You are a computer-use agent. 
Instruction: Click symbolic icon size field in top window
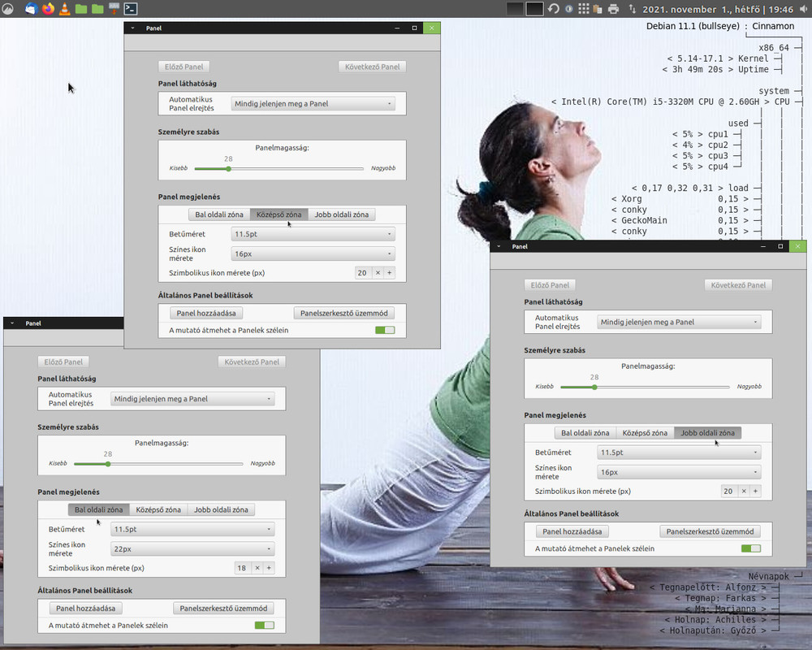(364, 273)
